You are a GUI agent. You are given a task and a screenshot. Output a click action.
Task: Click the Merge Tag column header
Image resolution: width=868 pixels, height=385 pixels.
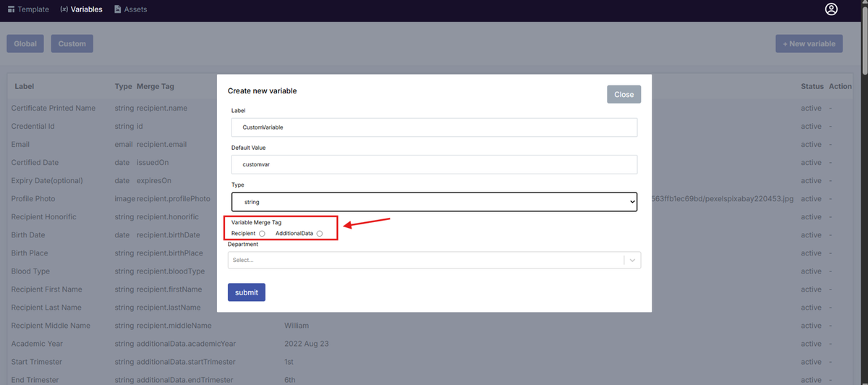tap(156, 86)
